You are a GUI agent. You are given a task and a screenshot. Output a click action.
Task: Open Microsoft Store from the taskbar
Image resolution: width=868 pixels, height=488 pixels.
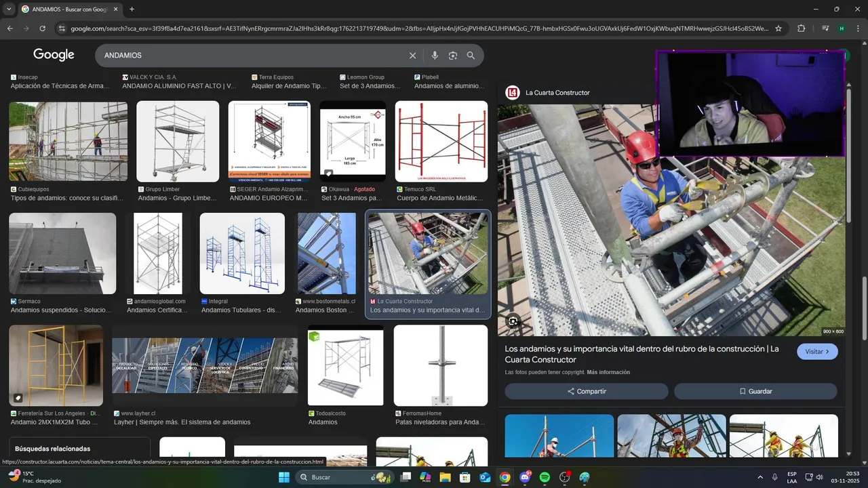tap(465, 477)
